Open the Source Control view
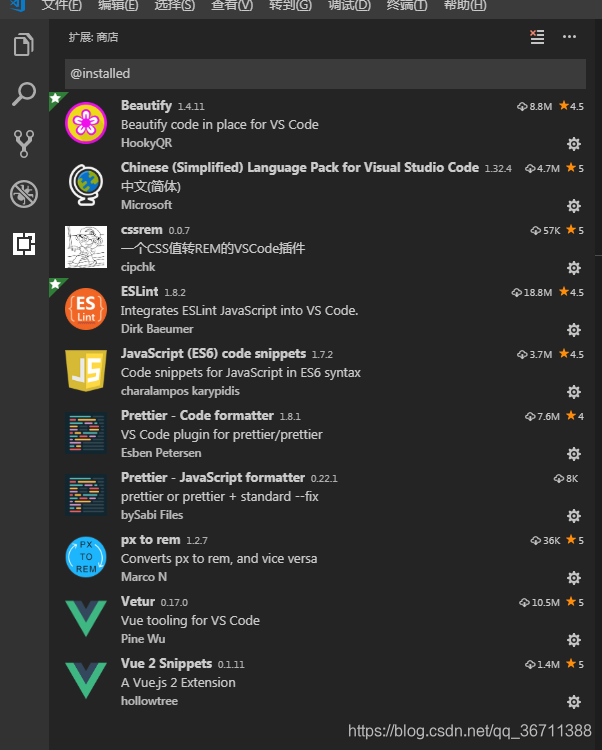Image resolution: width=602 pixels, height=750 pixels. 24,143
